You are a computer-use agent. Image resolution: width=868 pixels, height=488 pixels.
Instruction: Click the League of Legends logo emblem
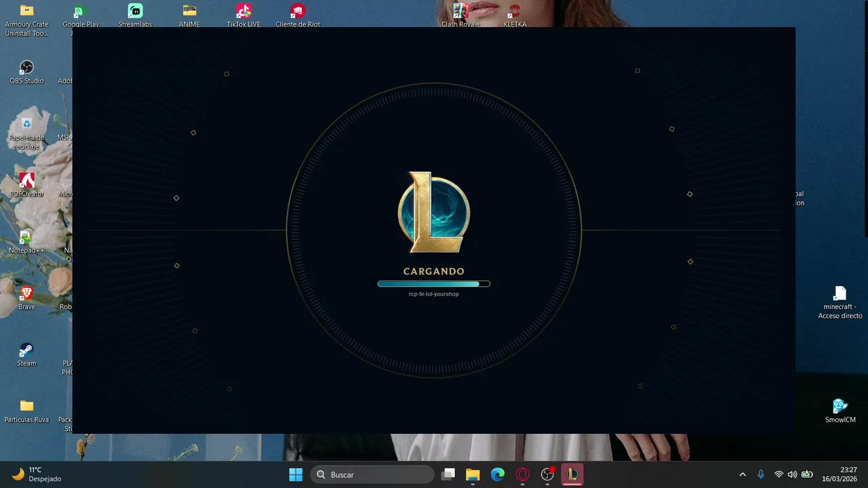[x=434, y=212]
